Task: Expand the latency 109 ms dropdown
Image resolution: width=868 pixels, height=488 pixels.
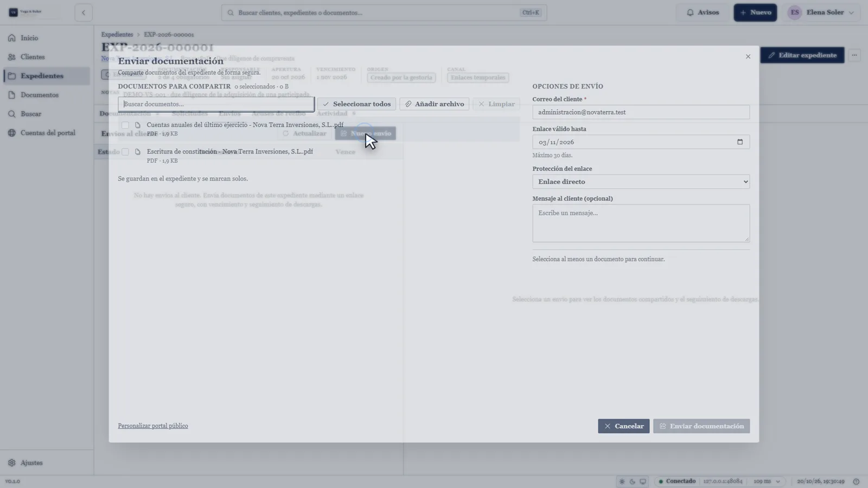Action: pos(767,481)
